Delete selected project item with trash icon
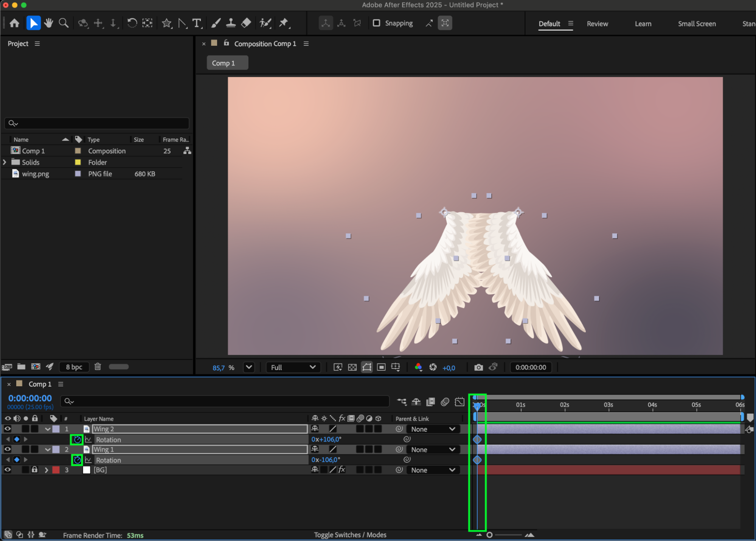This screenshot has width=756, height=541. 98,367
